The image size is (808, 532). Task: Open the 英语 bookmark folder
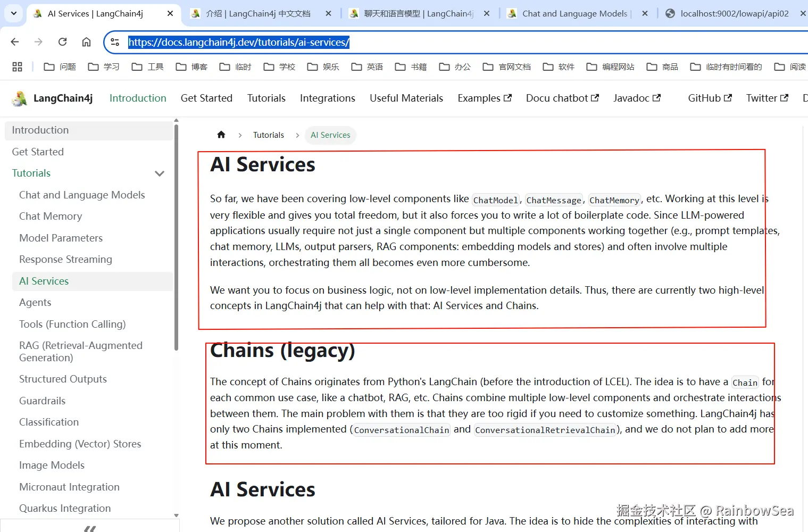(x=367, y=66)
